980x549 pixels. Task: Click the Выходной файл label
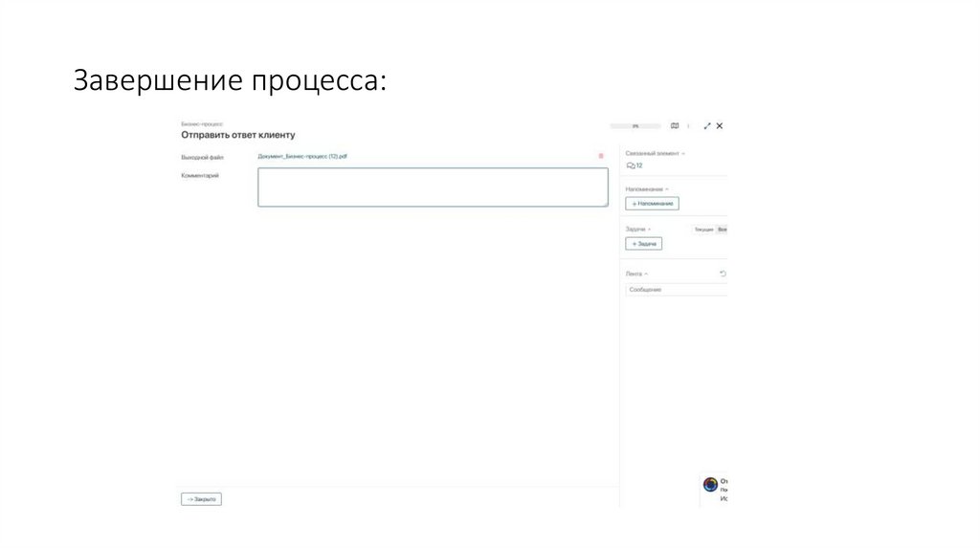(x=203, y=158)
